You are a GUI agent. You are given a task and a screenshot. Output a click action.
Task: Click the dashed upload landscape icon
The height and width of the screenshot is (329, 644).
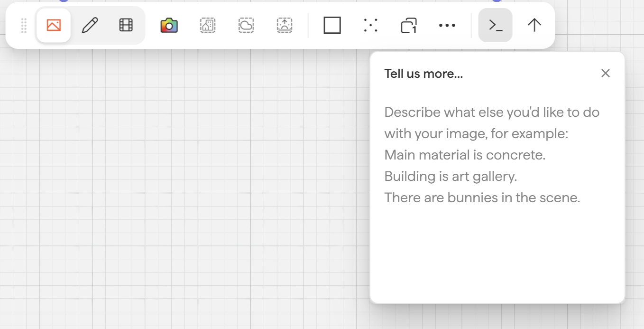285,25
